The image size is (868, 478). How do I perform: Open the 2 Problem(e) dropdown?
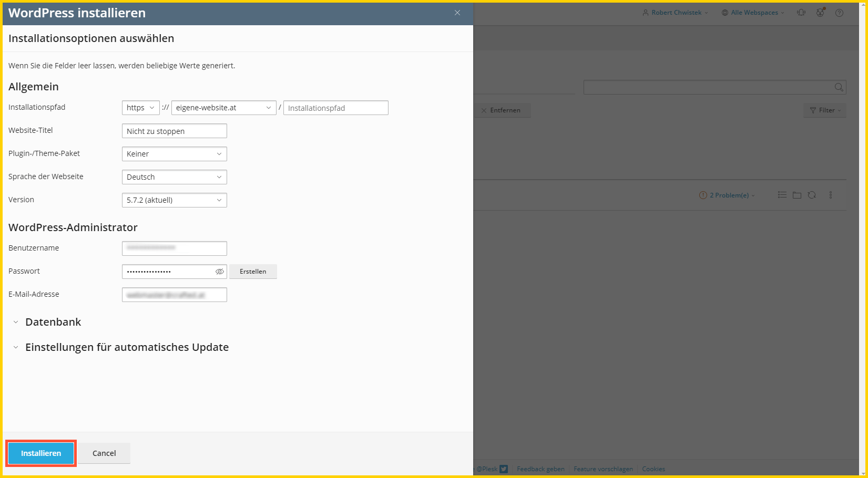(727, 195)
